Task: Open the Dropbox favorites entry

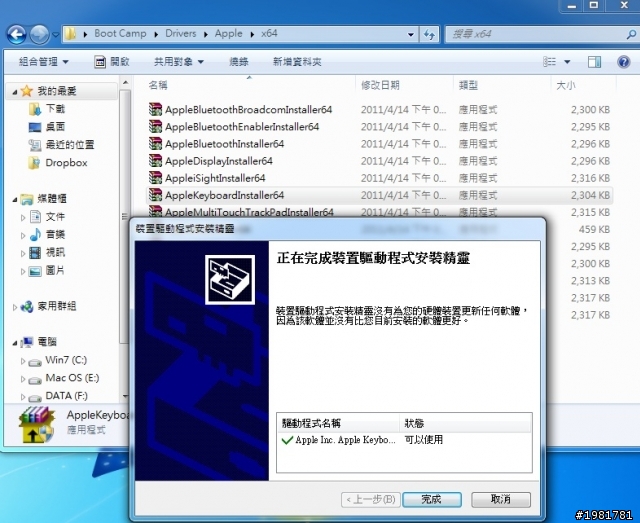Action: point(66,162)
